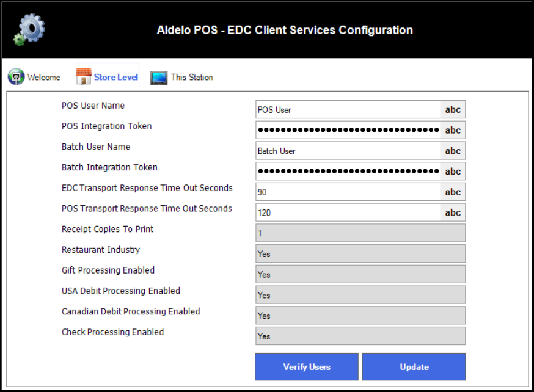This screenshot has width=534, height=392.
Task: Click the Check Processing Enabled label
Action: coord(112,332)
